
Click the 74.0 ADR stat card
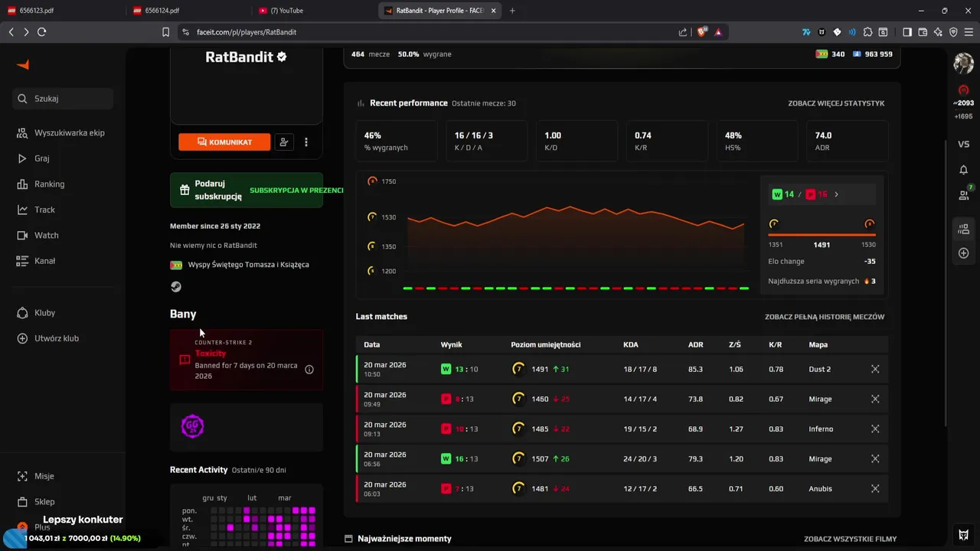tap(848, 141)
